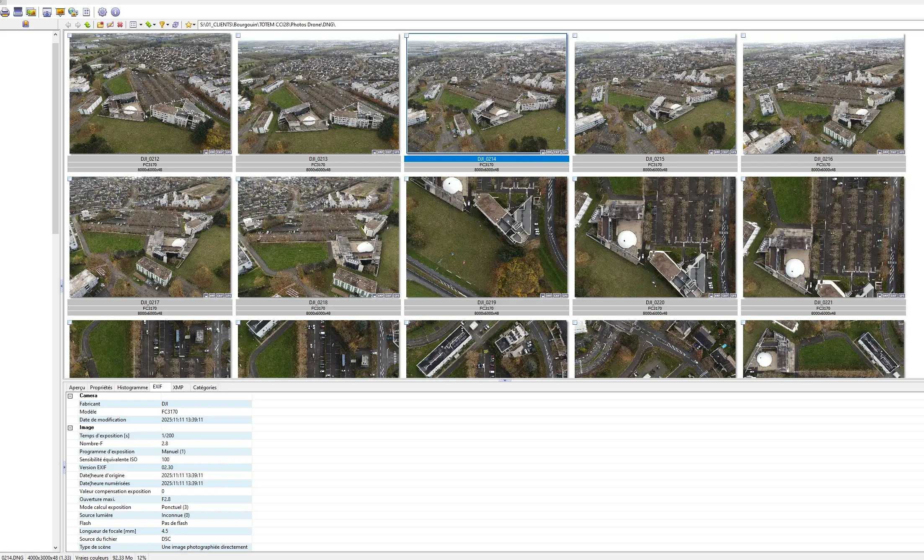Viewport: 924px width, 560px height.
Task: Switch to the XMP tab
Action: 178,388
